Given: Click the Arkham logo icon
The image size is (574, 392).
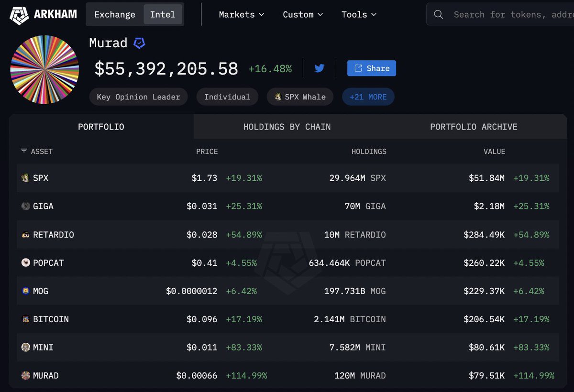Looking at the screenshot, I should [20, 14].
